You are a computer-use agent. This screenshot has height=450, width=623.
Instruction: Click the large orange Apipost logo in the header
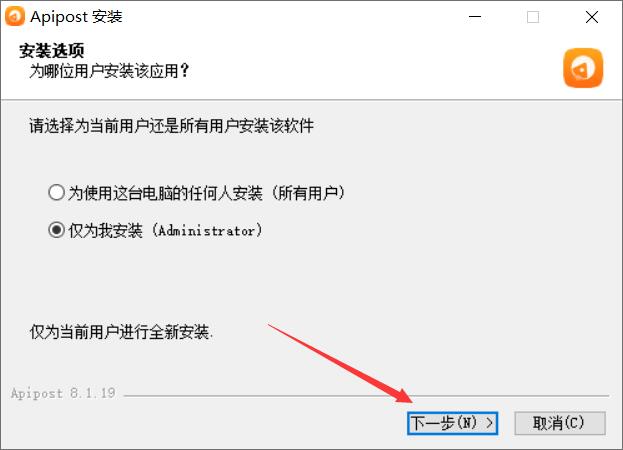coord(583,68)
